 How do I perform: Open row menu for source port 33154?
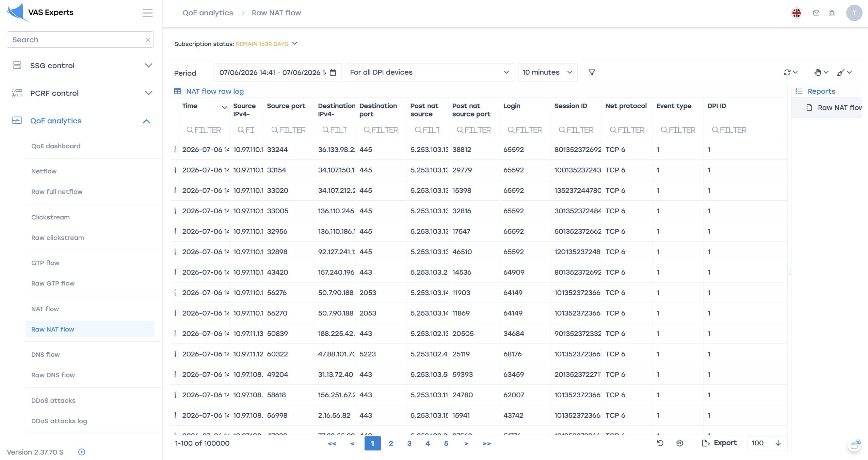tap(175, 170)
